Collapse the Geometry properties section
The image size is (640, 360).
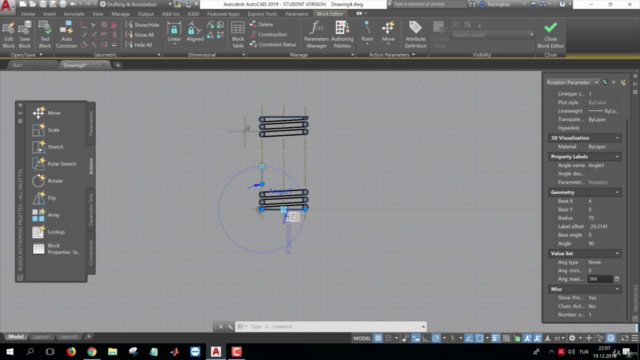point(617,192)
